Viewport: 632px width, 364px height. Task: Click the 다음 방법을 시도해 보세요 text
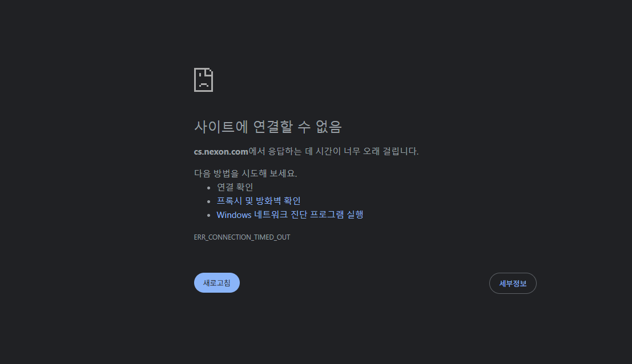point(245,173)
